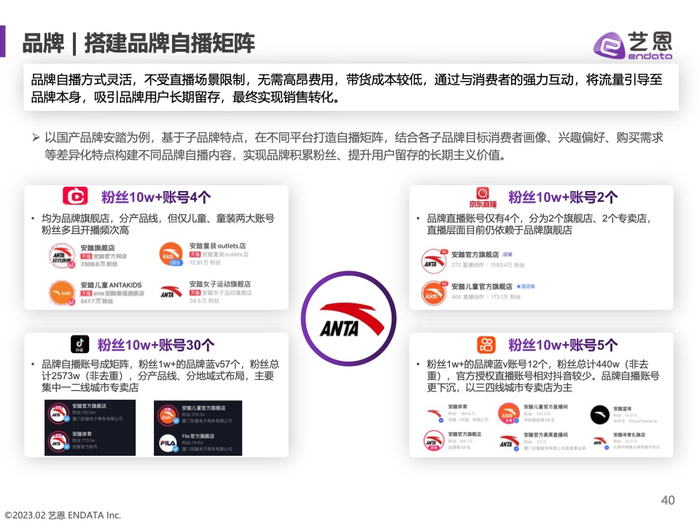The width and height of the screenshot is (700, 525).
Task: Click the Kuaishou 安踏官方旗舰店 avatar
Action: (x=433, y=441)
